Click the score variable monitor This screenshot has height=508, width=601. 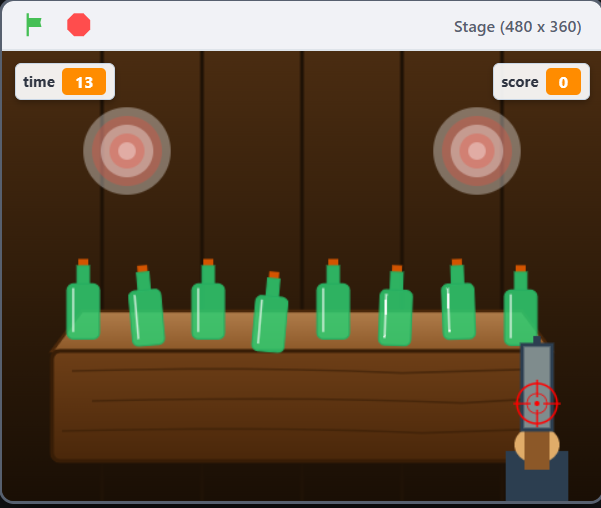(x=541, y=82)
